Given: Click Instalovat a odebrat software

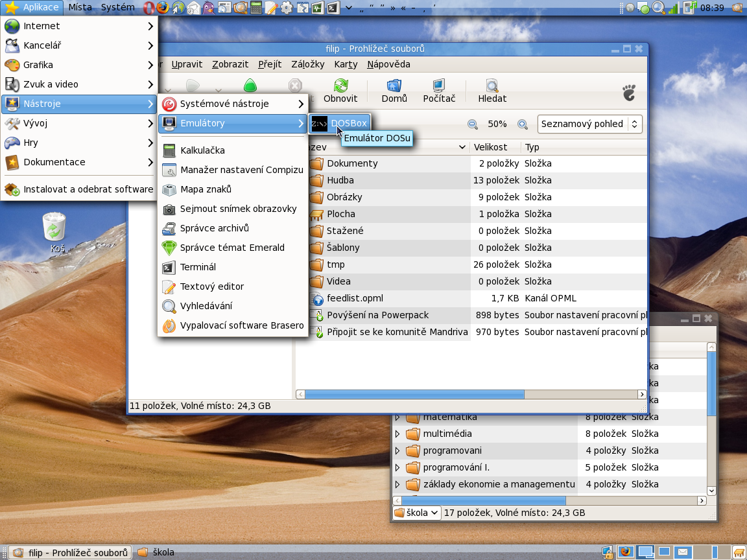Looking at the screenshot, I should tap(79, 189).
